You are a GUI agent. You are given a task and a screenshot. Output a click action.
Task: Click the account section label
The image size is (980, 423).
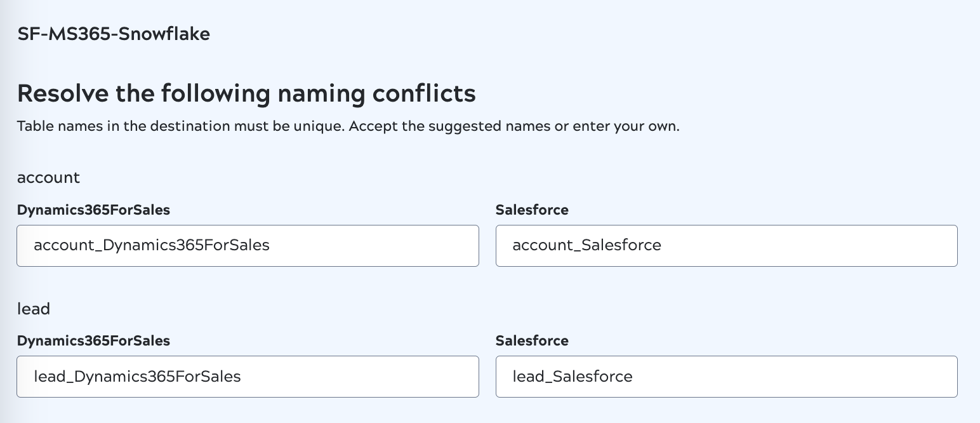pyautogui.click(x=48, y=178)
